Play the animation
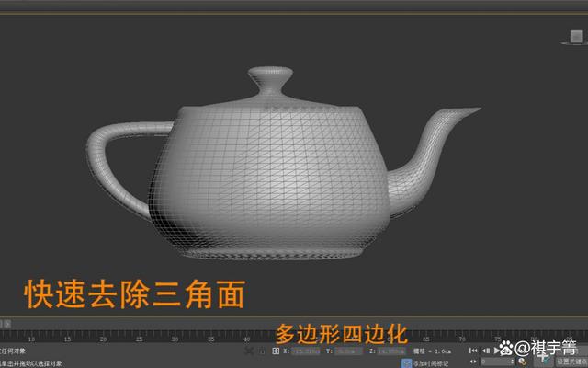Screen dimensions: 588x368 tap(497, 351)
